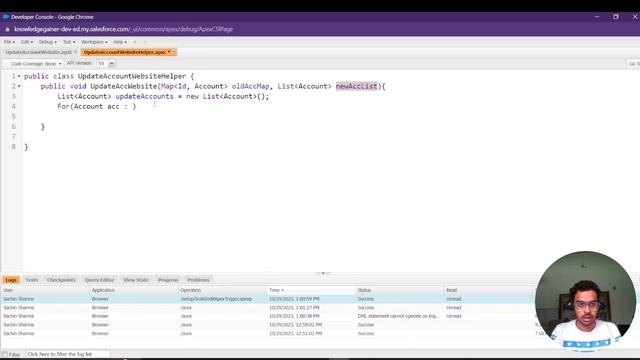Viewport: 640px width, 360px height.
Task: Click the User column header
Action: pos(45,290)
